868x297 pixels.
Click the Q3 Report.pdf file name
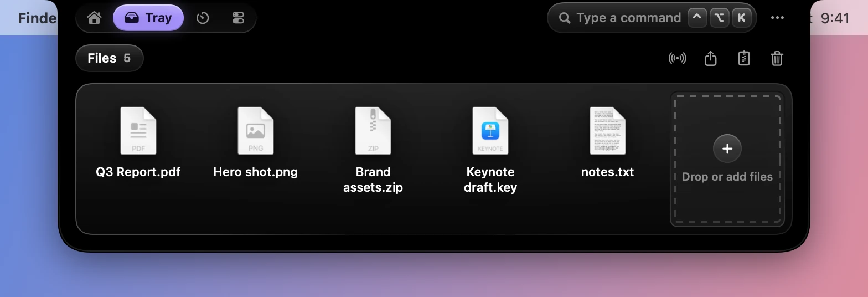tap(138, 172)
